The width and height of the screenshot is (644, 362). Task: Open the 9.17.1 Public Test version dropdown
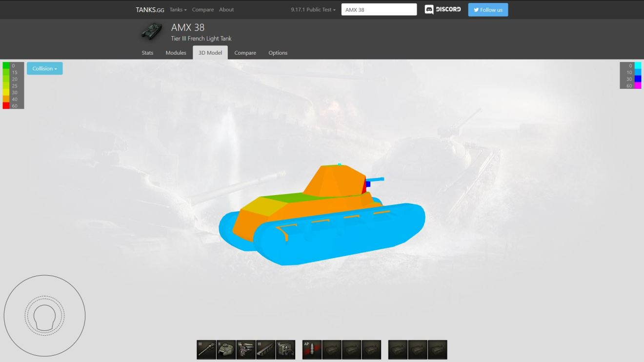pos(313,10)
